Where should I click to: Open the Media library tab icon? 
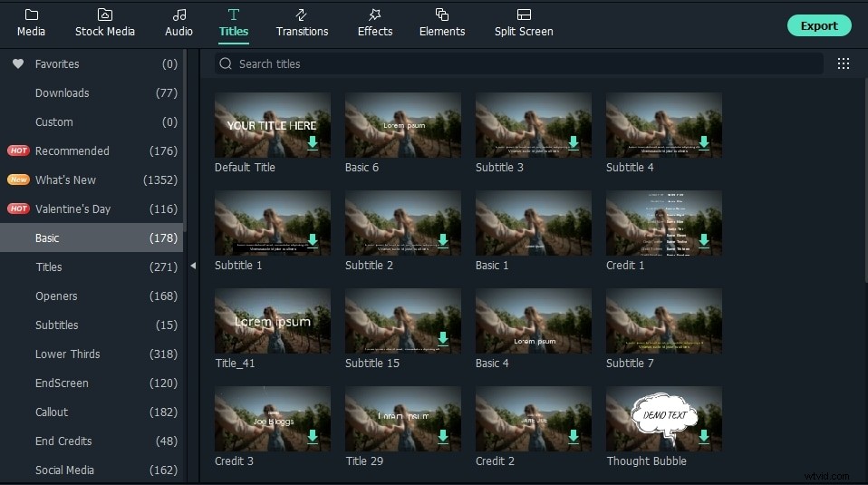[31, 15]
